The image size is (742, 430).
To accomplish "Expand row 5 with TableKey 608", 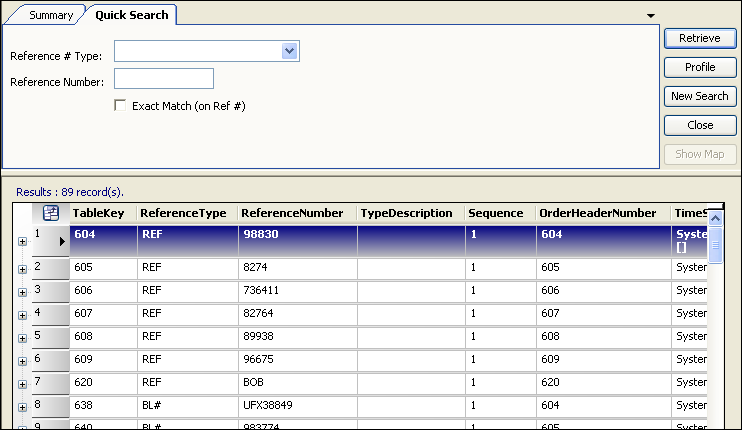I will [22, 338].
